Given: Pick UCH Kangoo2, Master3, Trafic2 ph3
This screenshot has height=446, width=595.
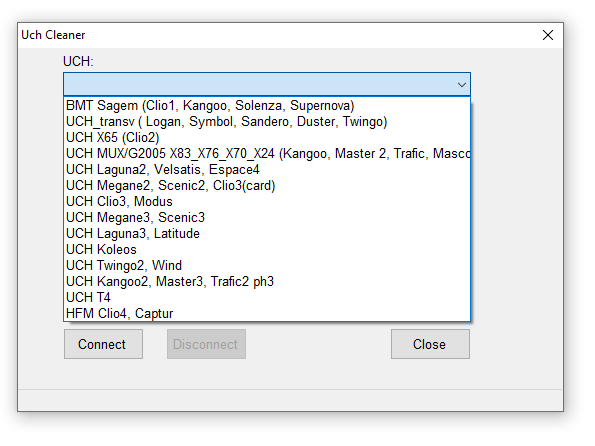Looking at the screenshot, I should 267,281.
